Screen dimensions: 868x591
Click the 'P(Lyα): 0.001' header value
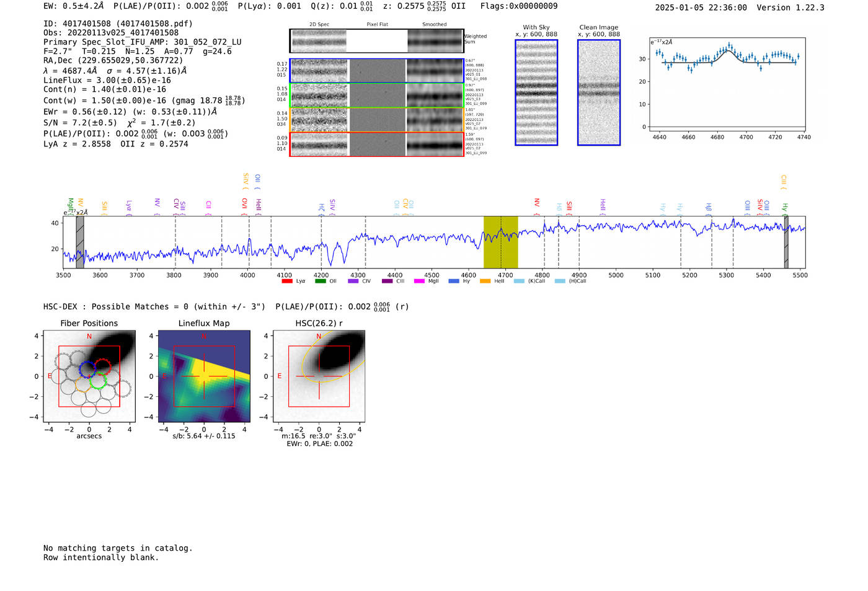point(269,6)
